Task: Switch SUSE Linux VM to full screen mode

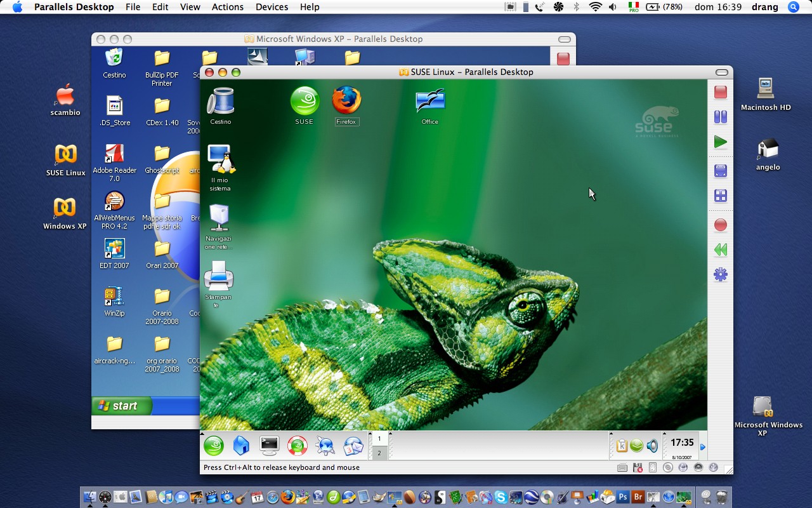Action: point(720,171)
